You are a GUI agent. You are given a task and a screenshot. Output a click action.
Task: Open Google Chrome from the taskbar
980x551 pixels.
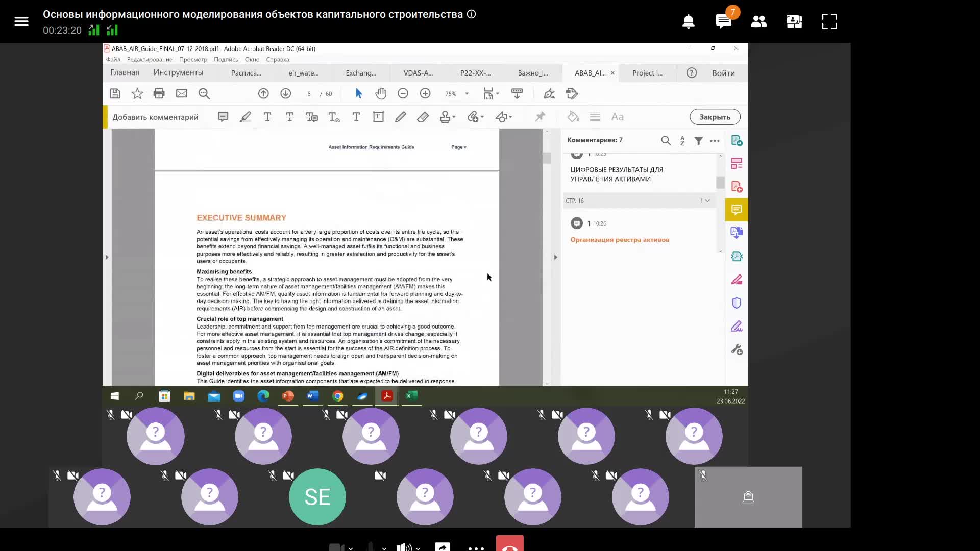click(337, 396)
